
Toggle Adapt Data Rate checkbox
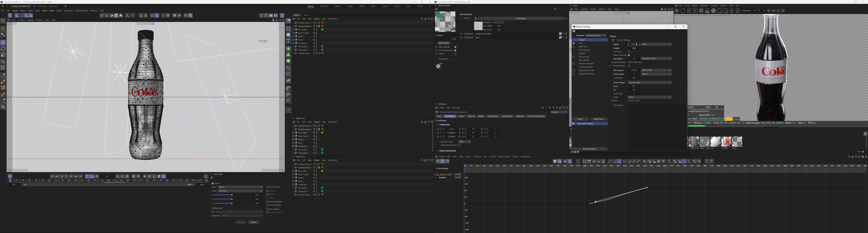coord(629,55)
